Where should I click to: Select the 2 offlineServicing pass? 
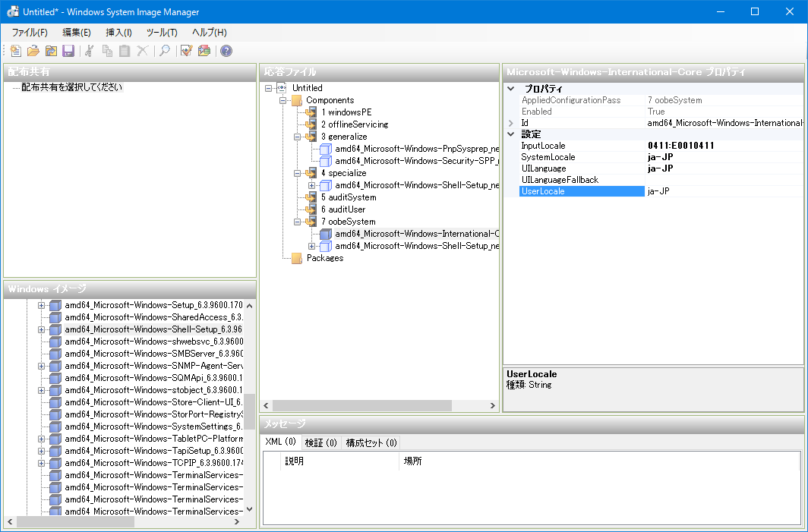[x=355, y=124]
